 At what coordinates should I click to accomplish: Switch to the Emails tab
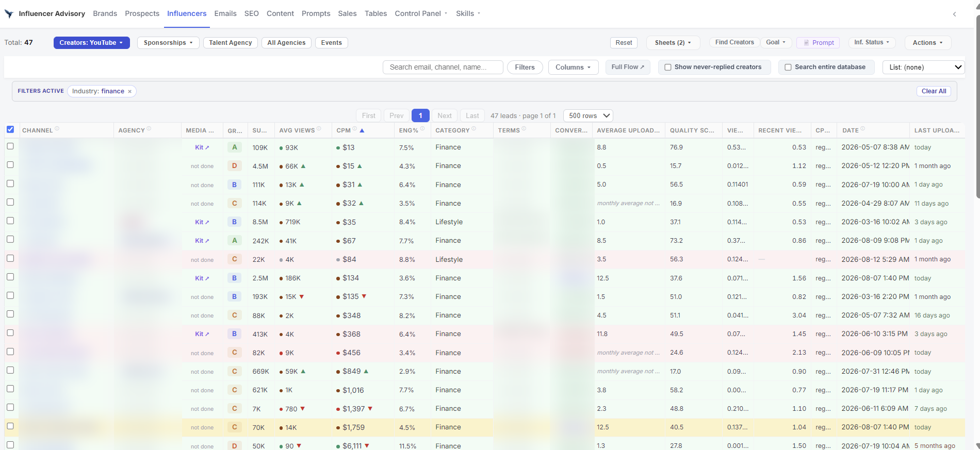coord(225,14)
